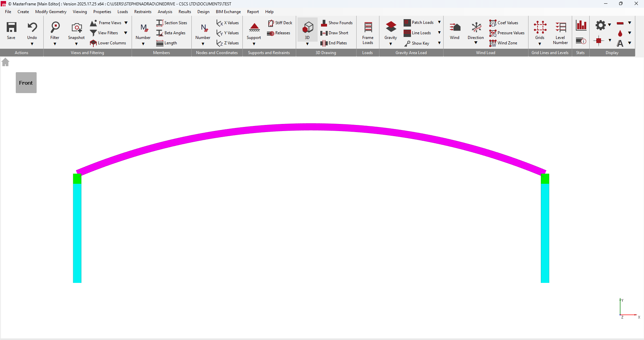Screen dimensions: 644x340
Task: Click the Save icon
Action: coord(11,27)
